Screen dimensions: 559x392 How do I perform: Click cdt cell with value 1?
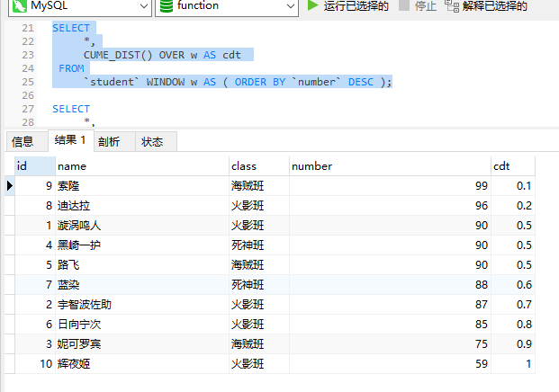click(x=513, y=364)
